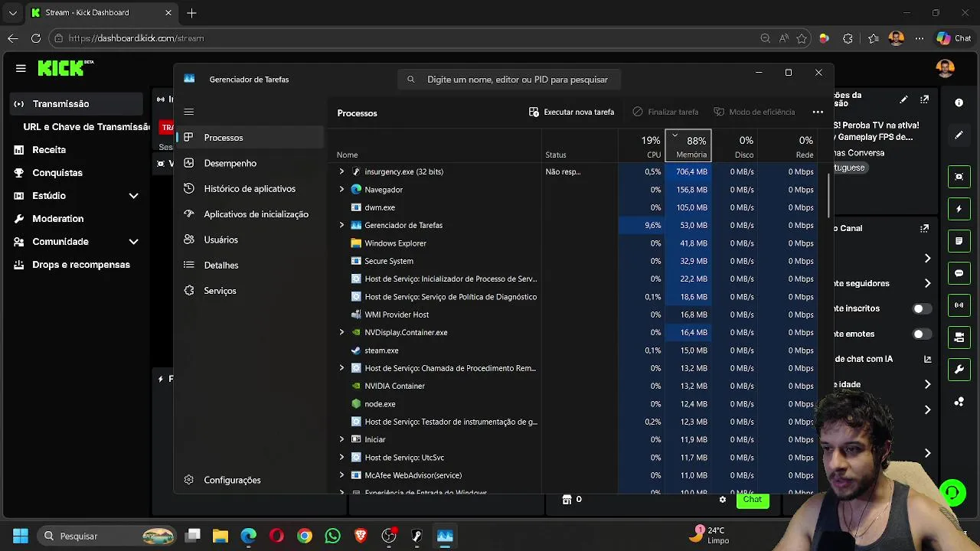This screenshot has width=980, height=551.
Task: Open Transmissão in Kick sidebar
Action: (77, 104)
